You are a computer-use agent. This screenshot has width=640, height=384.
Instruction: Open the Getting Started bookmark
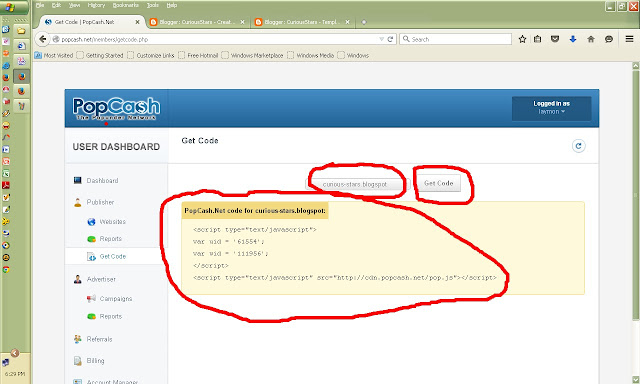[100, 55]
